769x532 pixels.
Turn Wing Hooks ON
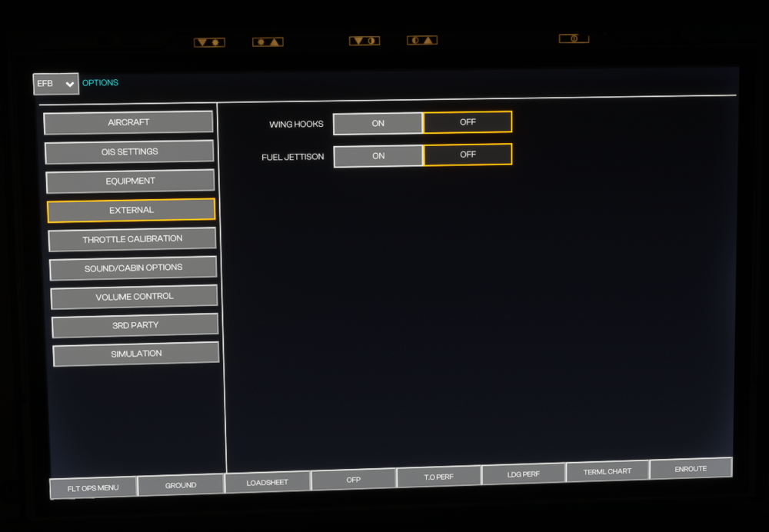(378, 124)
